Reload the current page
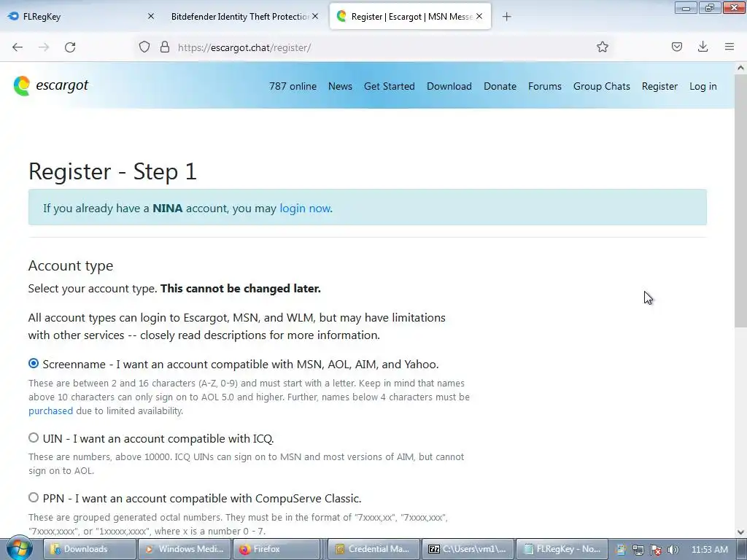 click(70, 47)
